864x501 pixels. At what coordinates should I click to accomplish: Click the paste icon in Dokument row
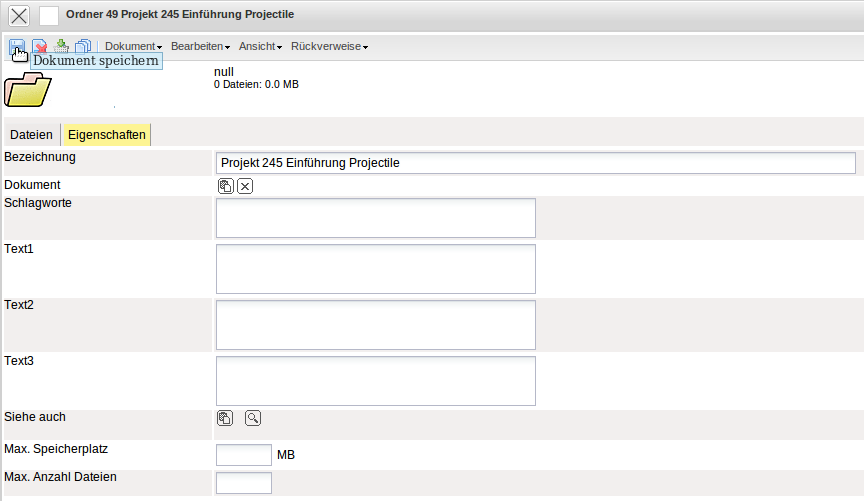[225, 186]
